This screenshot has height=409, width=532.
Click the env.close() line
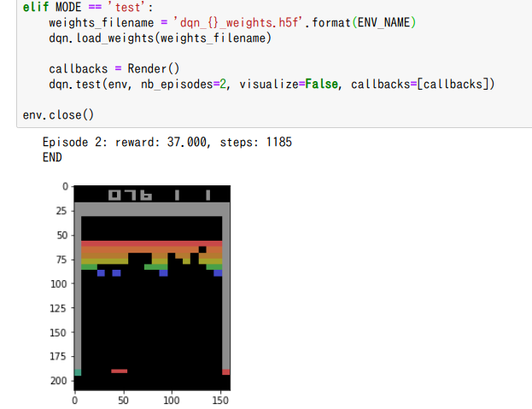(58, 115)
